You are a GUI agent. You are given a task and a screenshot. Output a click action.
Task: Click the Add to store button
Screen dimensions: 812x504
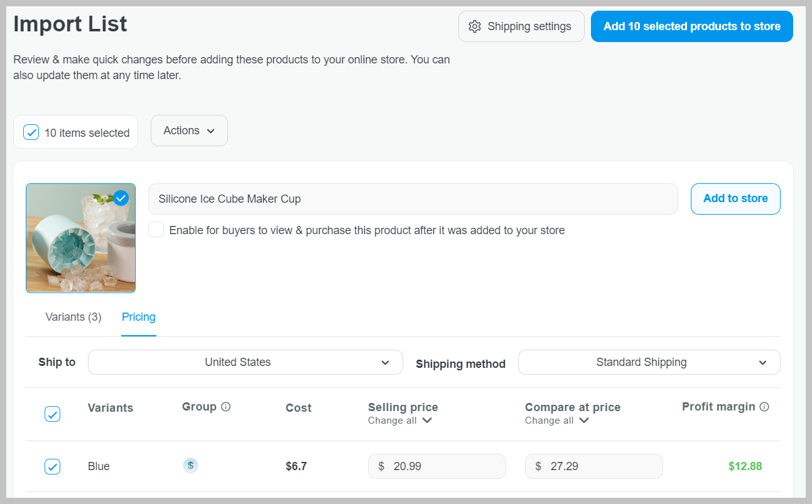pyautogui.click(x=735, y=198)
